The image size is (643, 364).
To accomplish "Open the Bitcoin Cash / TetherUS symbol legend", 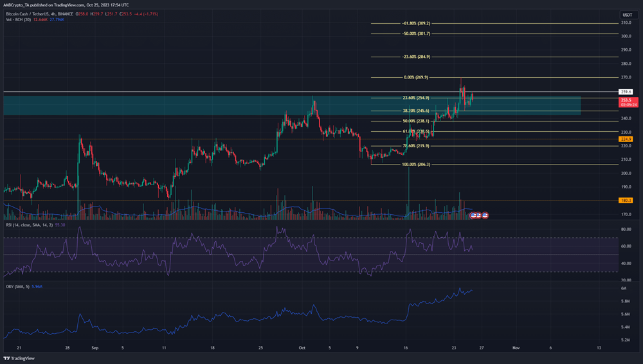I will [x=39, y=14].
